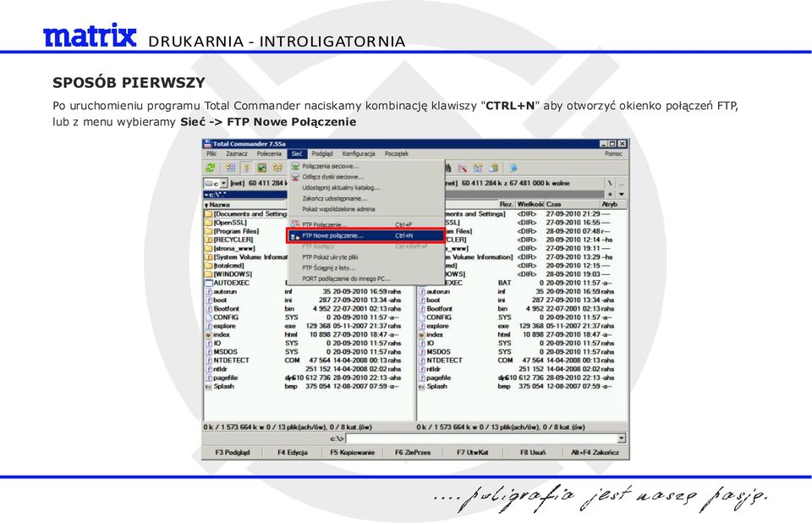Open synchronize directories toolbar icon
Screen dimensions: 812x524
tap(477, 168)
